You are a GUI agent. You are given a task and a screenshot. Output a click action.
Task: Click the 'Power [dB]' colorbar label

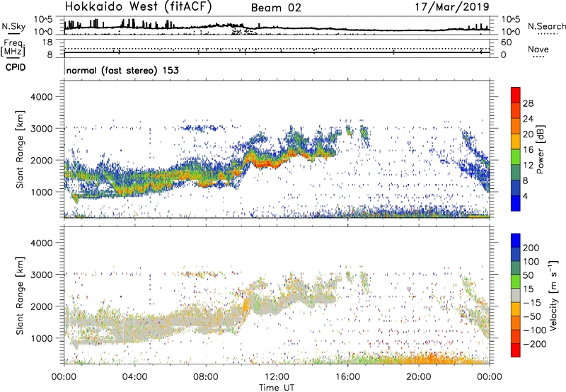pyautogui.click(x=540, y=149)
